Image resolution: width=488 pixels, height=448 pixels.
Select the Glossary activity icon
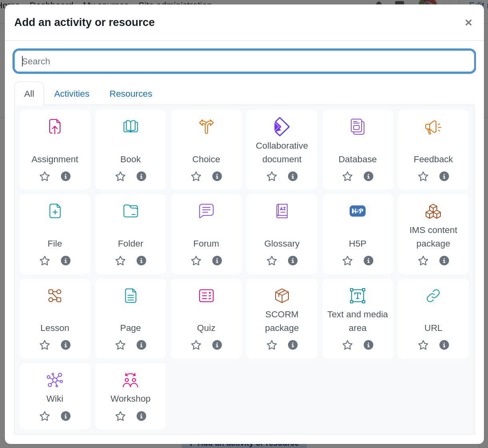click(x=282, y=211)
